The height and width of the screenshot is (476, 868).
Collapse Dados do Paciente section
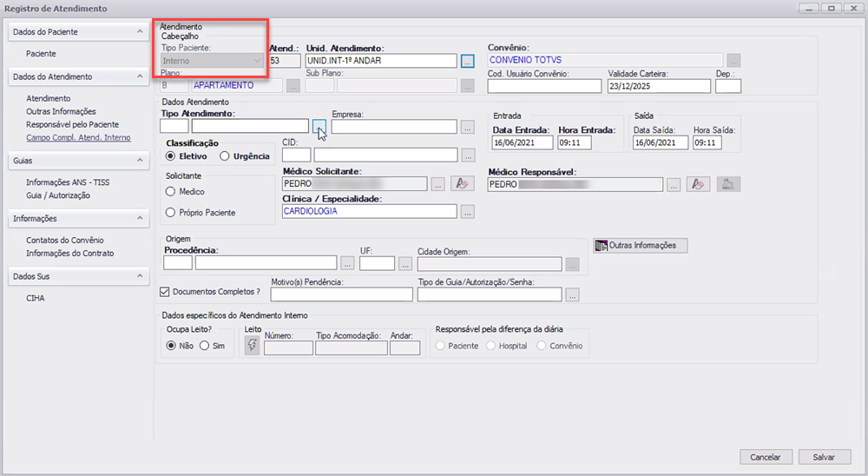tap(140, 31)
